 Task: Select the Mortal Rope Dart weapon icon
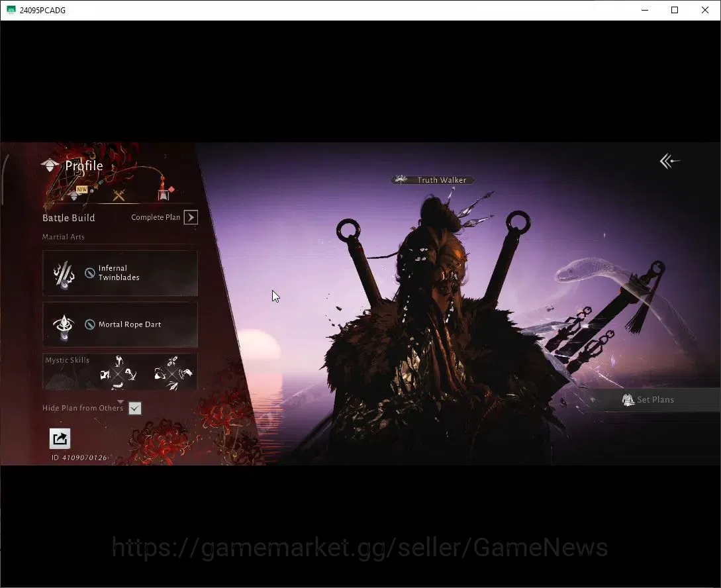click(x=64, y=326)
